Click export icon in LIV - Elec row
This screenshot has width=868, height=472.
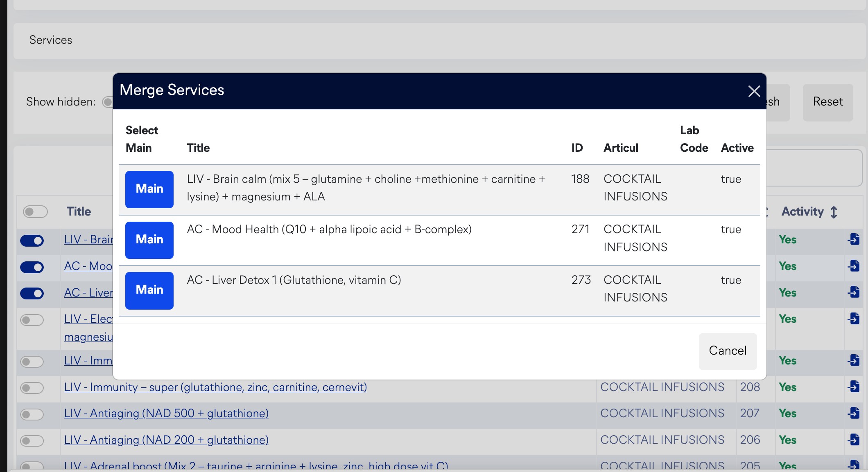tap(854, 319)
